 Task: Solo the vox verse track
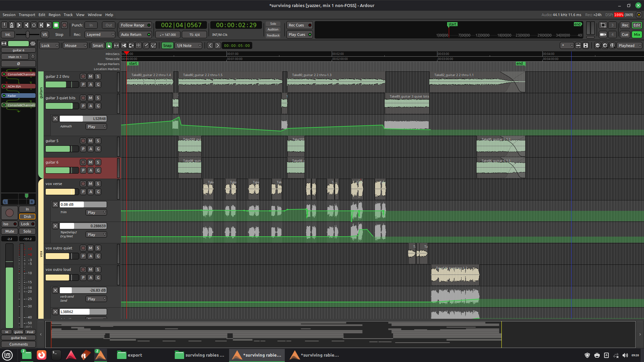98,184
